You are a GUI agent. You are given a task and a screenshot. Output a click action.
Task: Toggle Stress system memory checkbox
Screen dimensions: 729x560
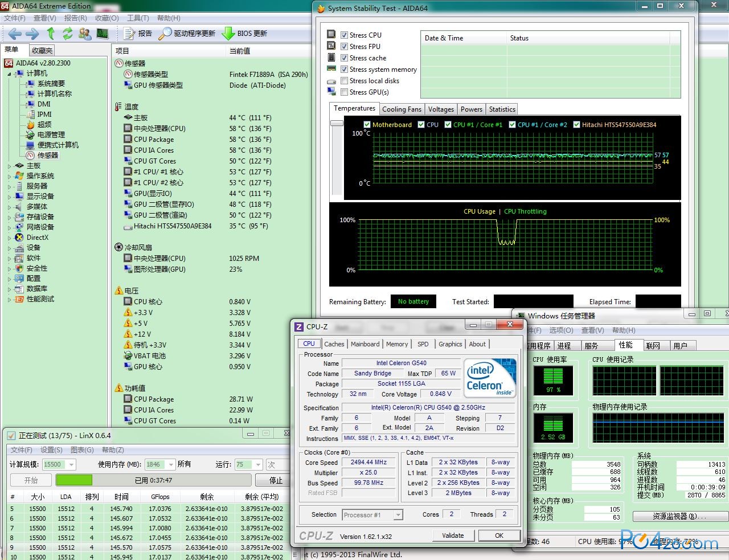(344, 70)
